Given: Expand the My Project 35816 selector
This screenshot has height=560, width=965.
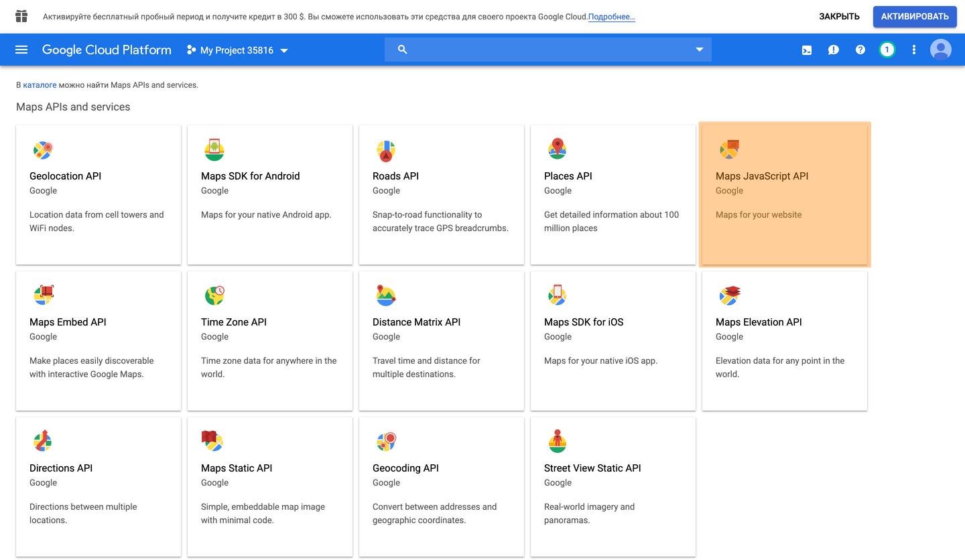Looking at the screenshot, I should point(237,50).
